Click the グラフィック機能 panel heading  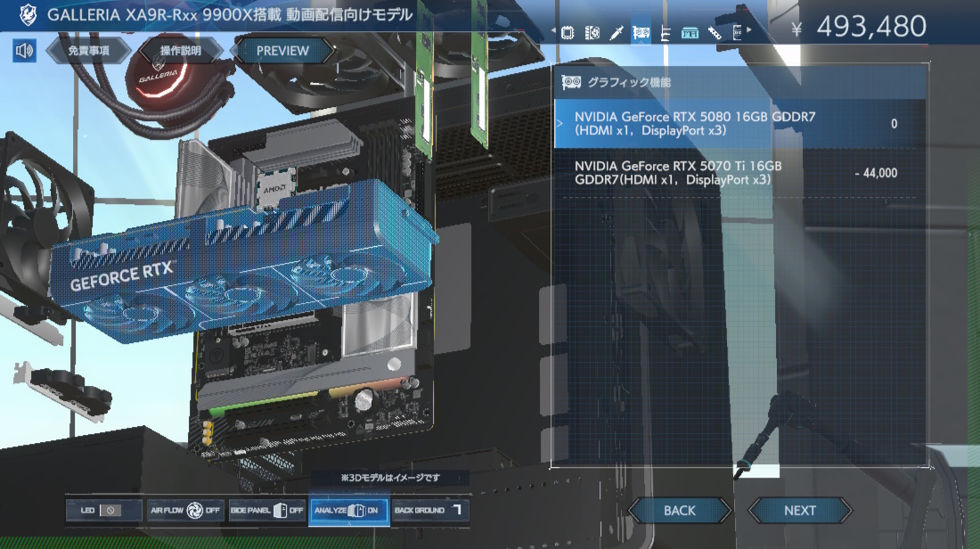628,82
